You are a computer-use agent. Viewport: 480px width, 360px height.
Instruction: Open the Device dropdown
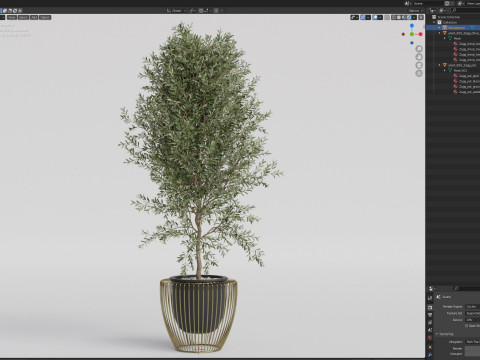click(x=473, y=320)
